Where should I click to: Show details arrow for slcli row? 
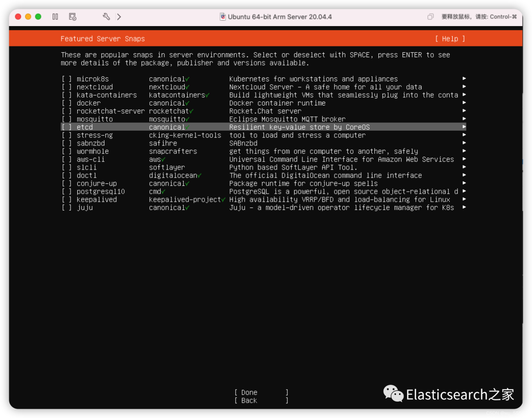(x=464, y=167)
